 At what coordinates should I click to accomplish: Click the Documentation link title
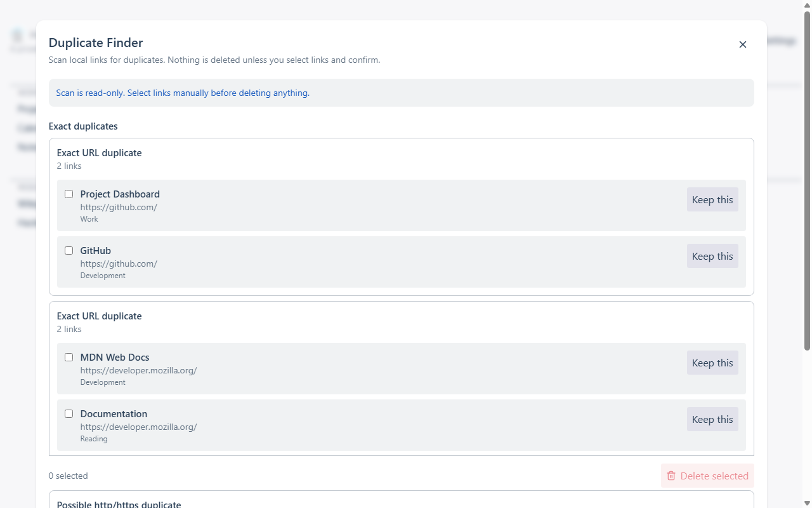pyautogui.click(x=114, y=414)
